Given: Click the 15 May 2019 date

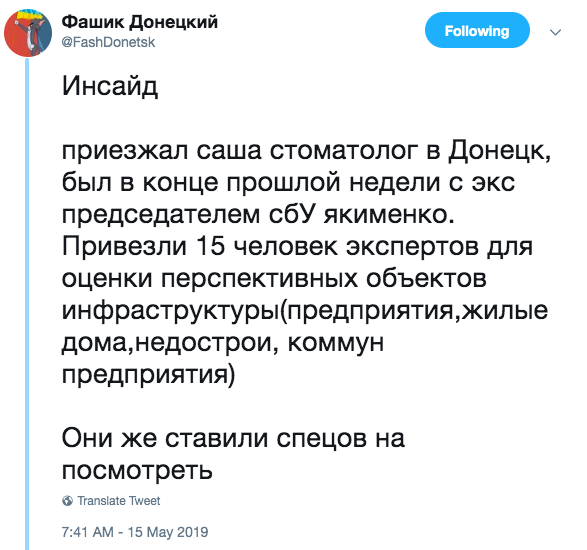Looking at the screenshot, I should (168, 532).
